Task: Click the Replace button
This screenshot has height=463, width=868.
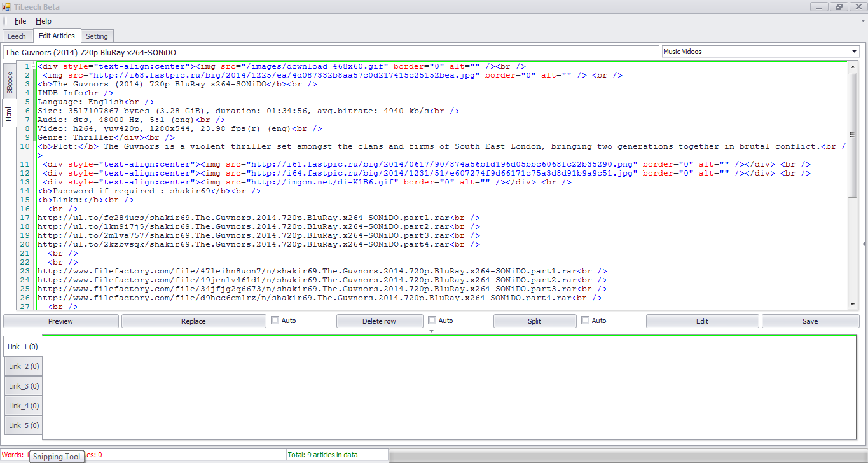Action: pyautogui.click(x=193, y=321)
